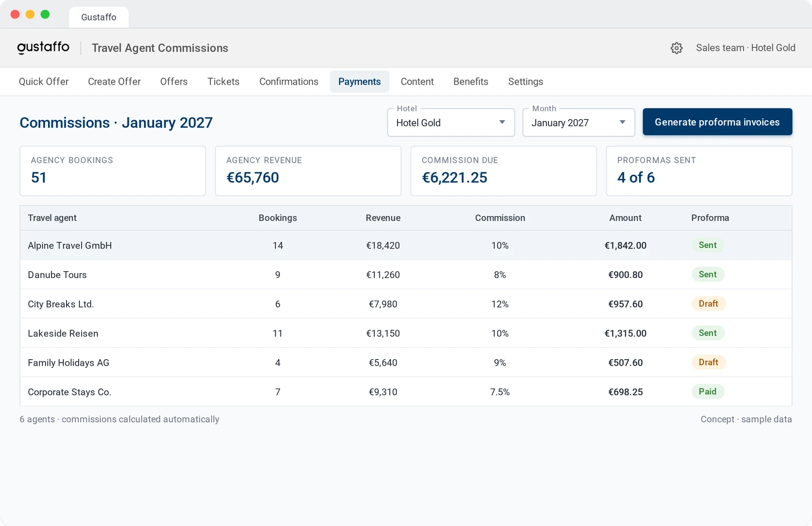The height and width of the screenshot is (526, 812).
Task: Click revenue €5,640 cell
Action: click(383, 363)
